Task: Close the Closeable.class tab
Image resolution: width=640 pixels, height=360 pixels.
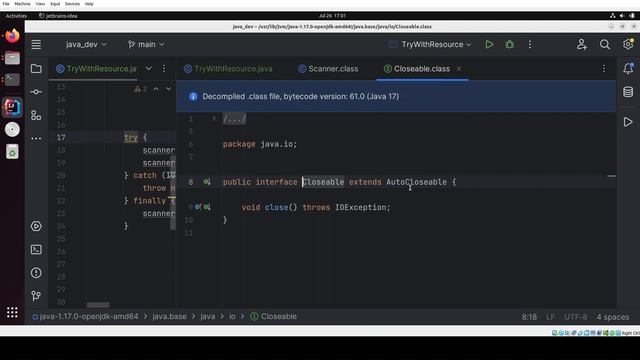Action: coord(459,69)
